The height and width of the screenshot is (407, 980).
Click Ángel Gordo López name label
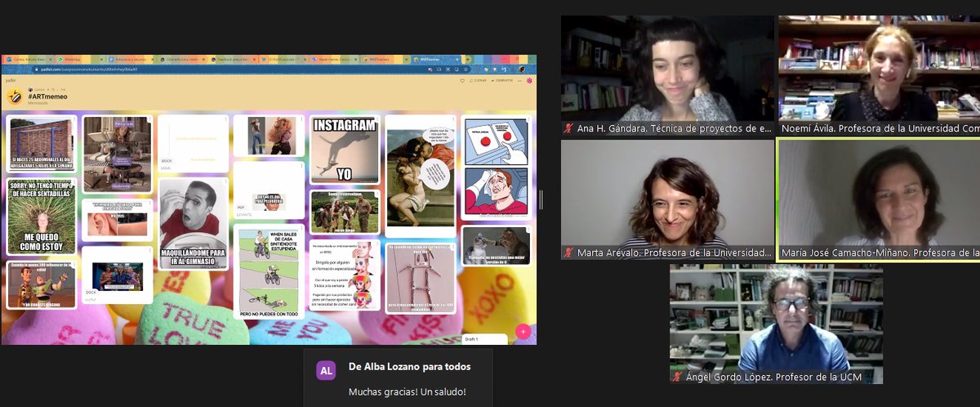pos(773,377)
